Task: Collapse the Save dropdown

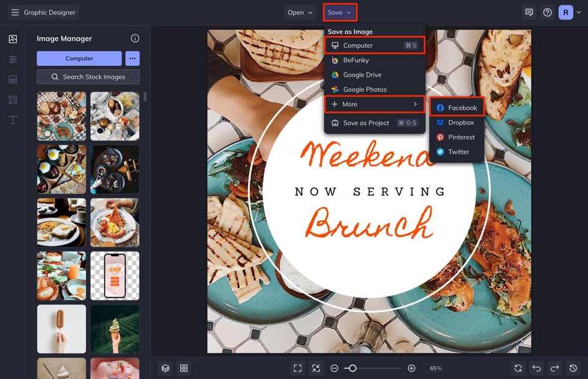Action: point(339,12)
